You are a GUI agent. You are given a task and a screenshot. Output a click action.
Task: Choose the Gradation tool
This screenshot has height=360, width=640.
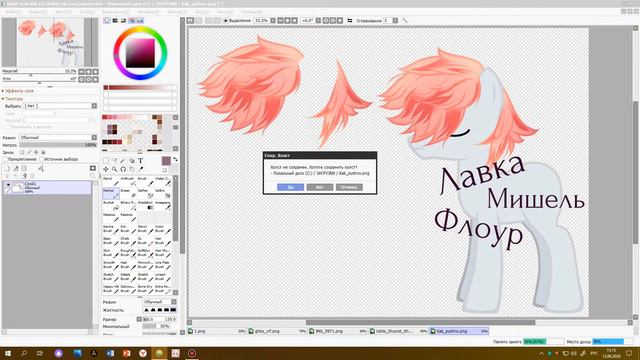145,205
